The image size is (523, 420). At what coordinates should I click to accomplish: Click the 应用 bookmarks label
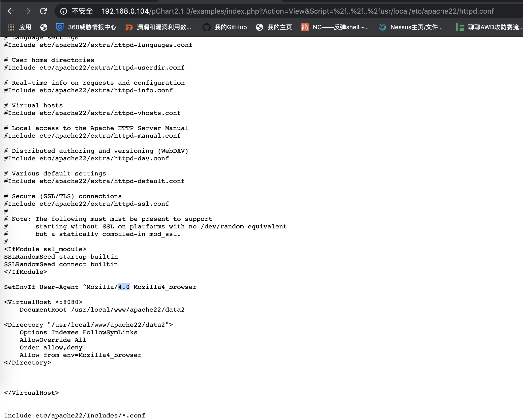click(x=25, y=27)
